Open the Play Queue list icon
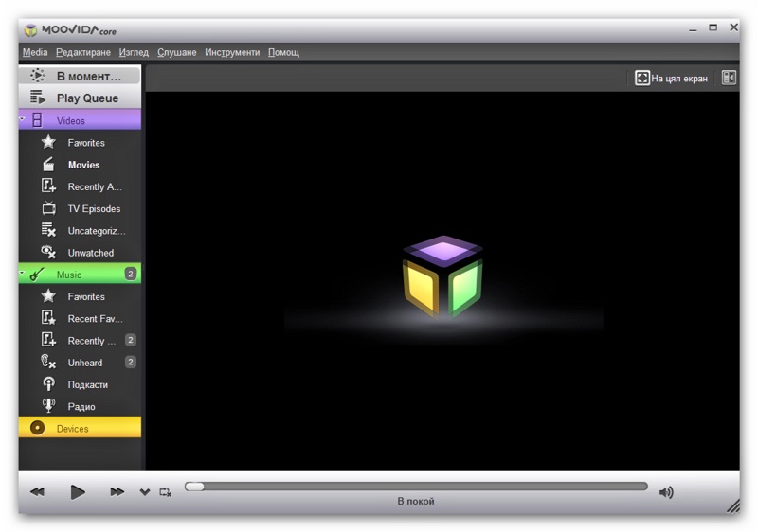This screenshot has width=758, height=532. click(37, 98)
